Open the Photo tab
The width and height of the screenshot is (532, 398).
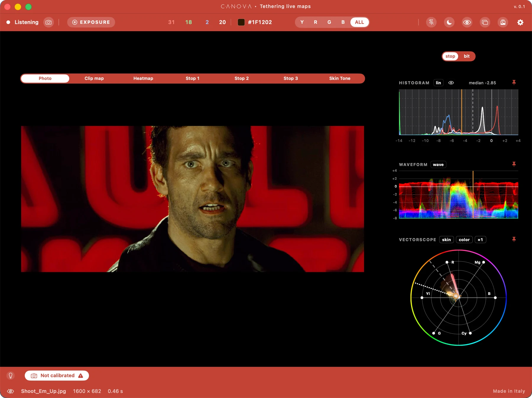click(45, 78)
